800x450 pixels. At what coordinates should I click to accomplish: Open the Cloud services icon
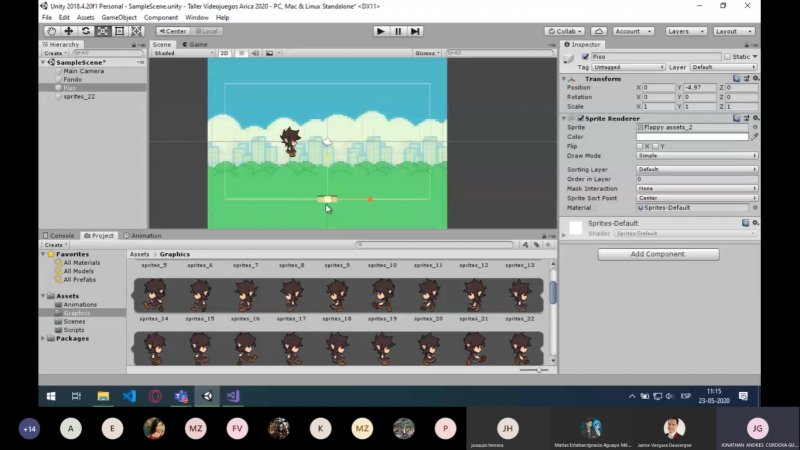599,31
